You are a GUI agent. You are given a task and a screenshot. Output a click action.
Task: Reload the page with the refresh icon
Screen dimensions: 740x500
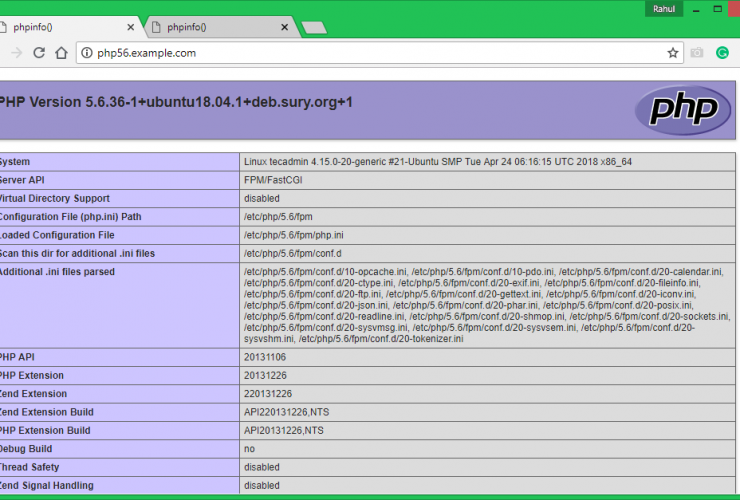point(39,53)
